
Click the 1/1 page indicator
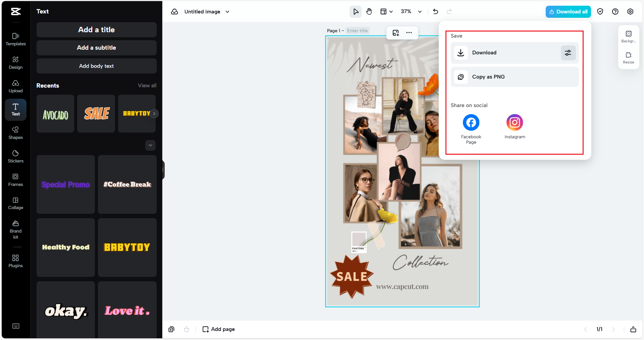[x=599, y=329]
